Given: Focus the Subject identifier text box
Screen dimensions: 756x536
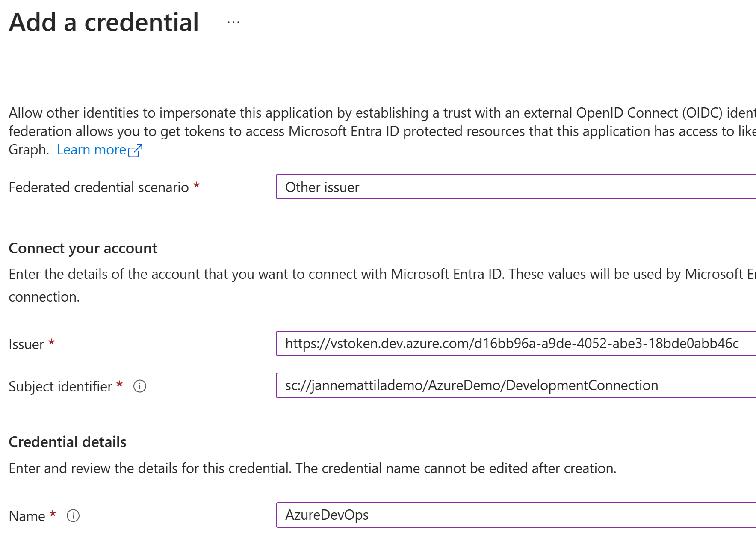Looking at the screenshot, I should [x=516, y=385].
